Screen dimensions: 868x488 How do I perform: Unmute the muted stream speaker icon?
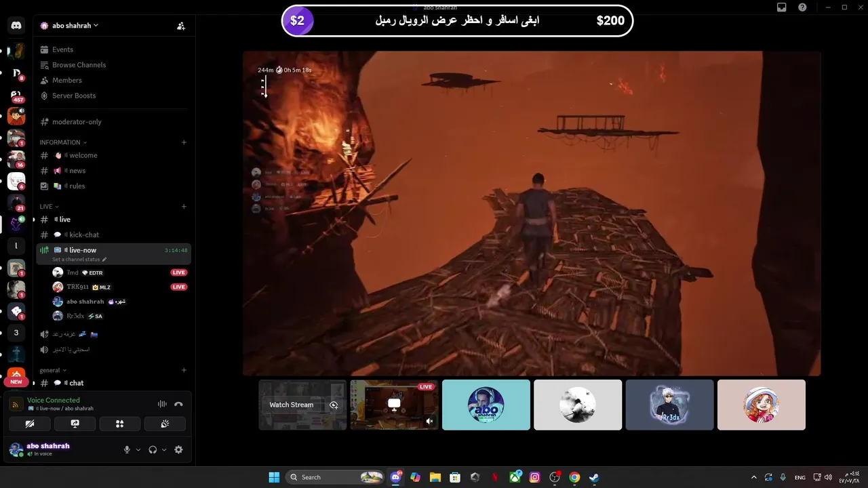tap(429, 421)
